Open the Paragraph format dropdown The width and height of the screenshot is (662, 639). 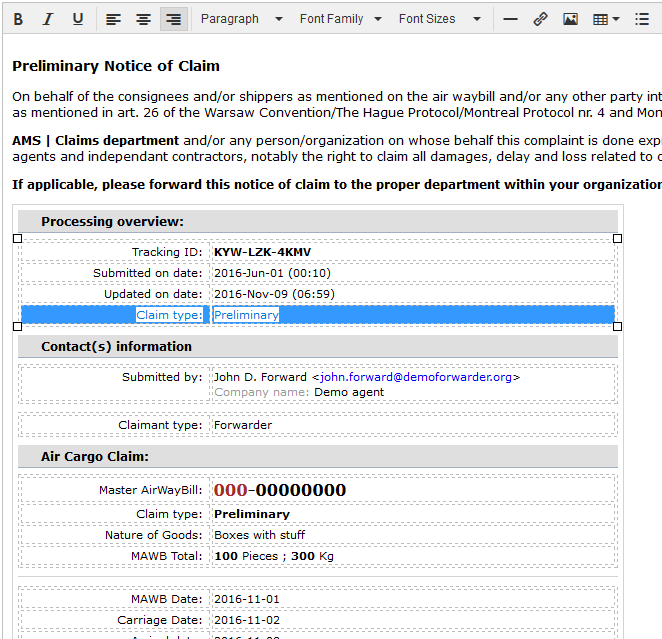coord(241,19)
